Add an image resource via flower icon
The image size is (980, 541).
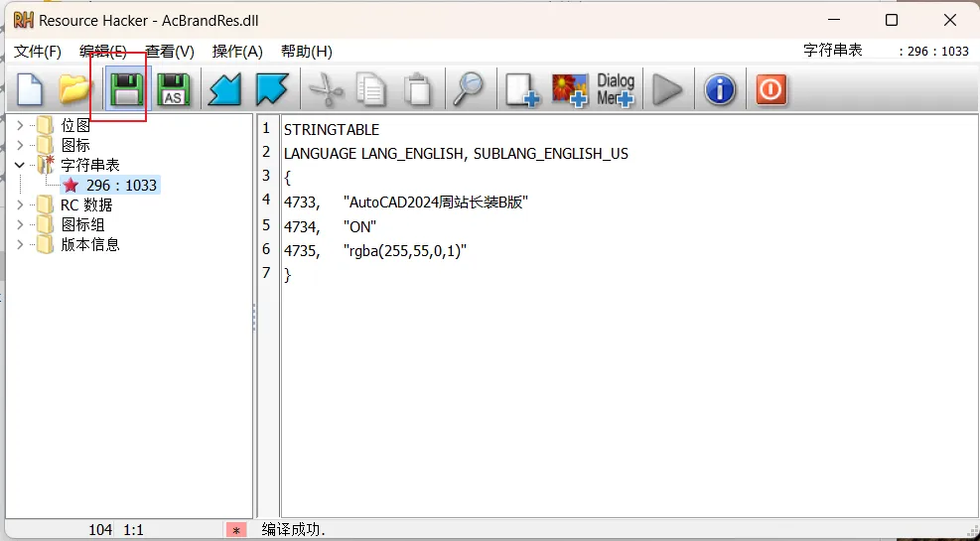[569, 90]
